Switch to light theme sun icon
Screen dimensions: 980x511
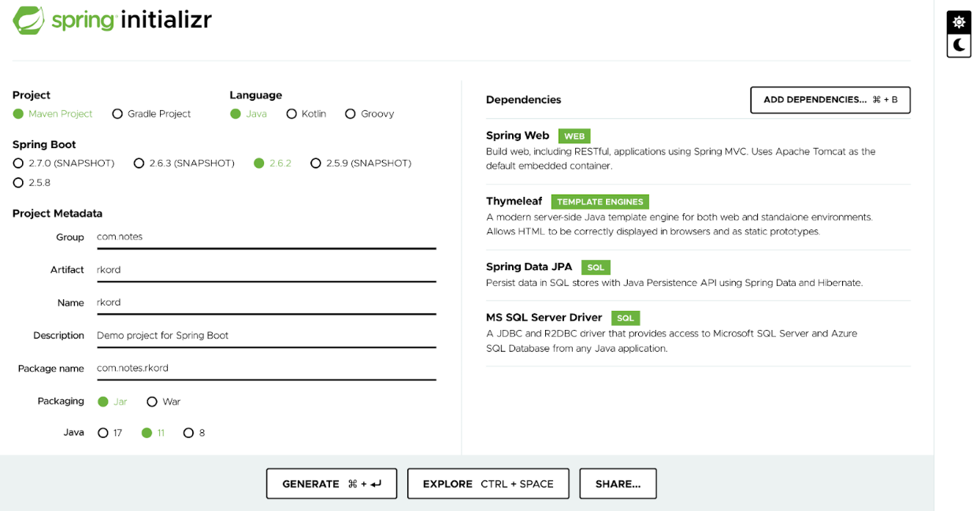(959, 22)
